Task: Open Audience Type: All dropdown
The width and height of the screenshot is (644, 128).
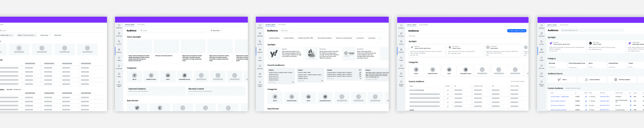Action: click(x=7, y=35)
